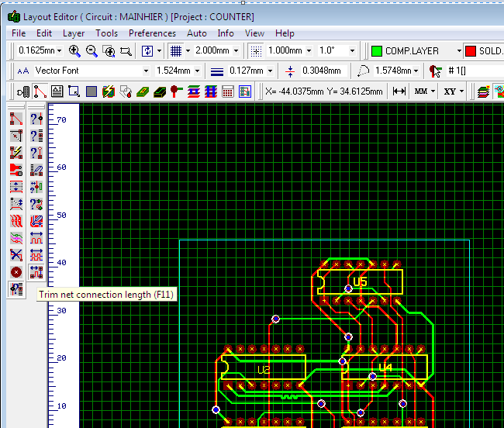Open the arrow beside the grid display icon
This screenshot has width=504, height=428.
click(188, 50)
